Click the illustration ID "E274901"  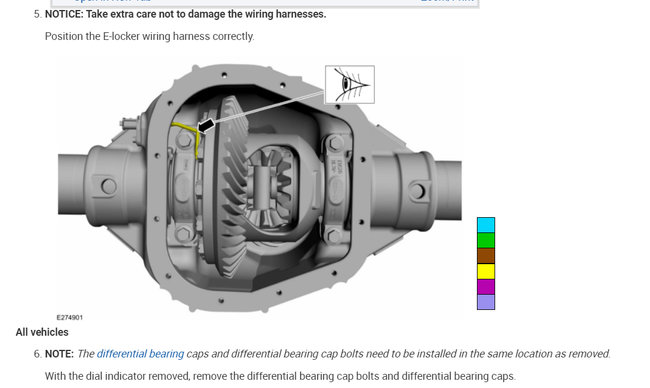click(x=70, y=318)
